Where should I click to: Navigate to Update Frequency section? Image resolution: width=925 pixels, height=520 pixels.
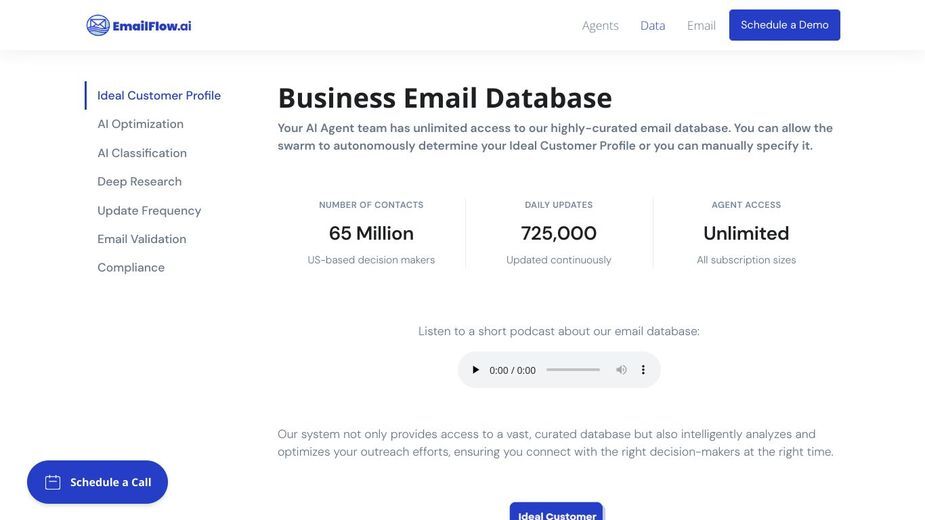click(149, 211)
